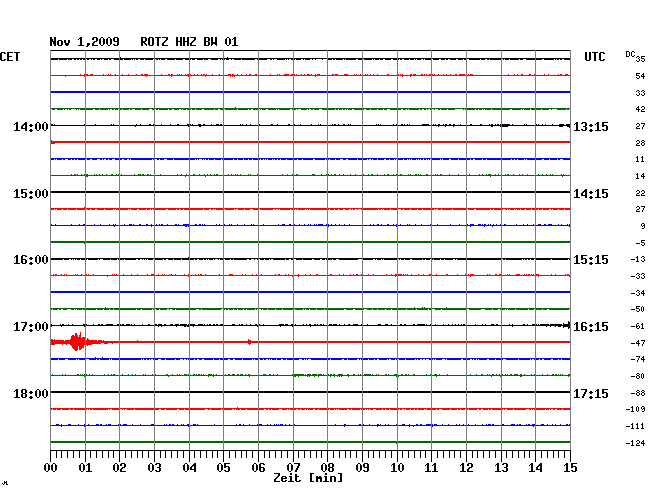
Task: Select DC value "-111"
Action: [x=635, y=426]
